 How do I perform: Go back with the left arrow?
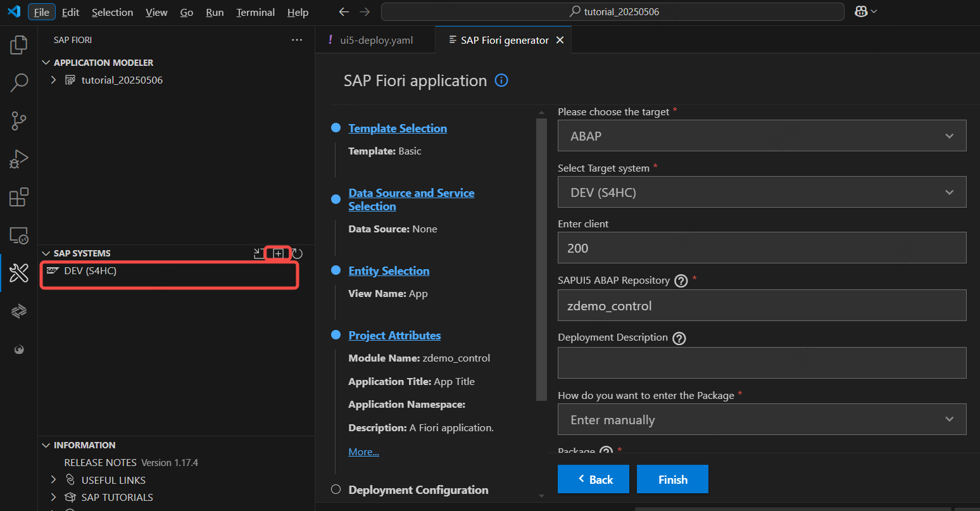(x=344, y=11)
